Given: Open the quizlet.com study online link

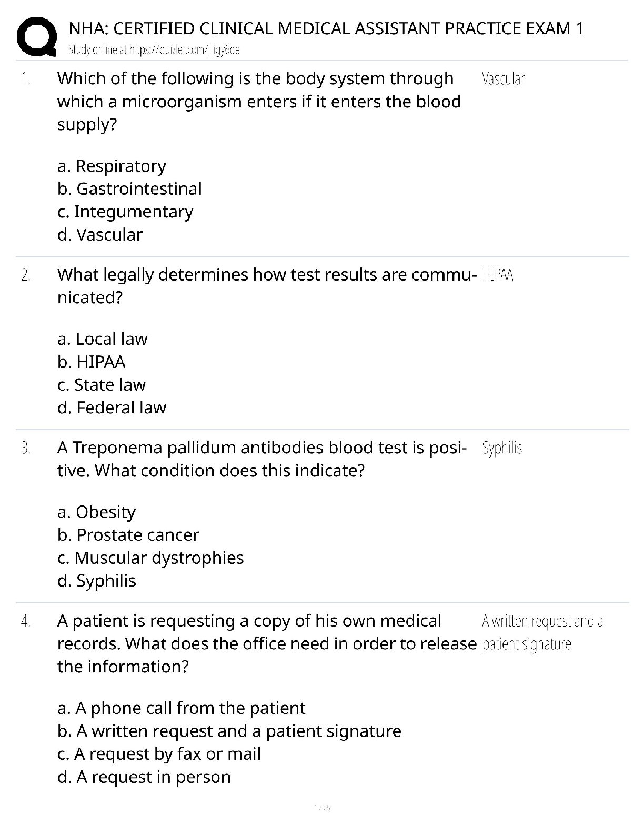Looking at the screenshot, I should [154, 50].
